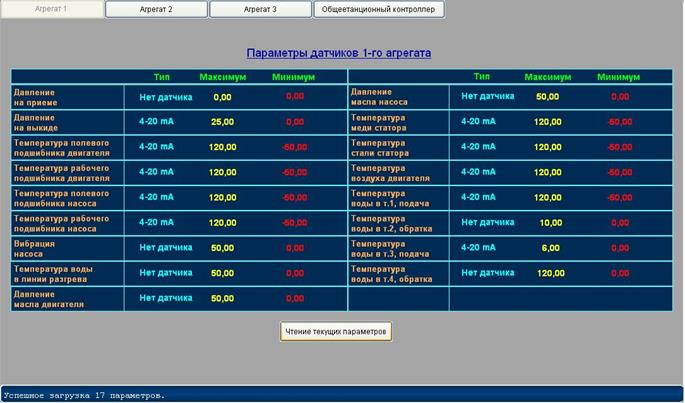This screenshot has height=403, width=685.
Task: Open sensor type for воды в т.4, обратка
Action: click(488, 272)
